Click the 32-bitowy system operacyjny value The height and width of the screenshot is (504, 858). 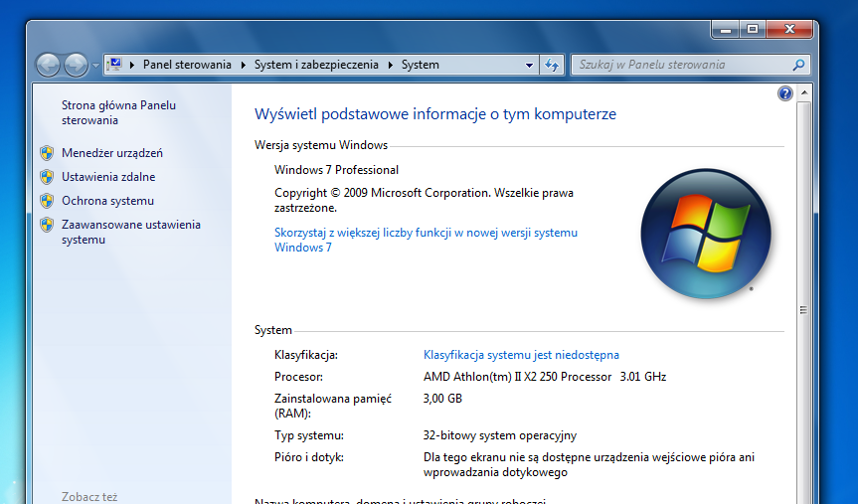(499, 435)
